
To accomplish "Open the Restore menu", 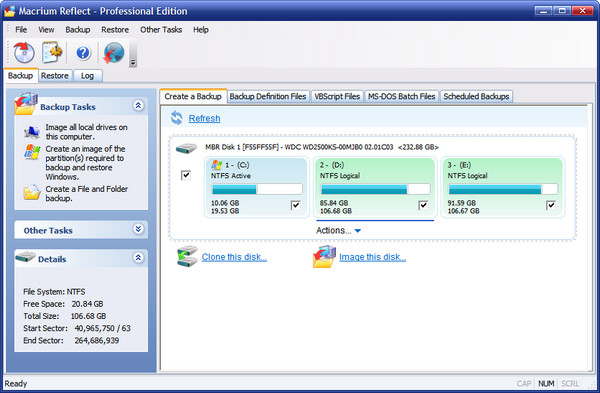I will click(115, 29).
